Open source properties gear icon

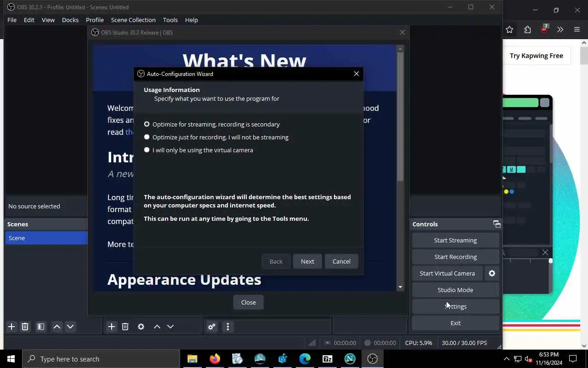[141, 327]
